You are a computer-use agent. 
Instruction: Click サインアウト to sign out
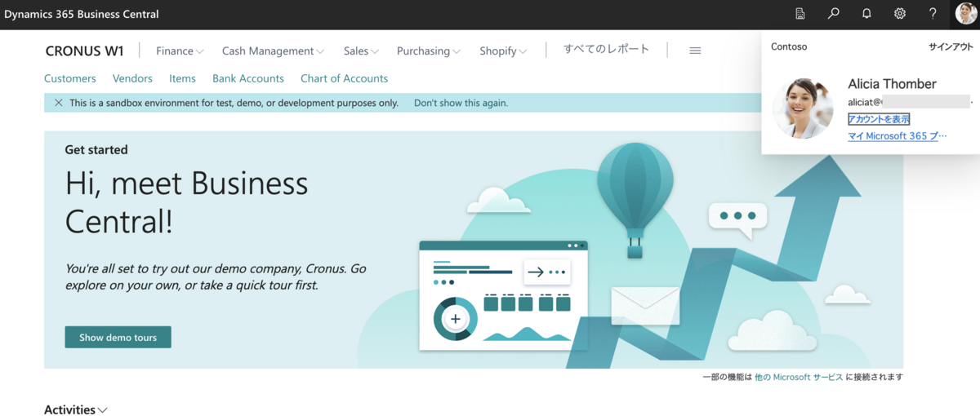pos(951,46)
